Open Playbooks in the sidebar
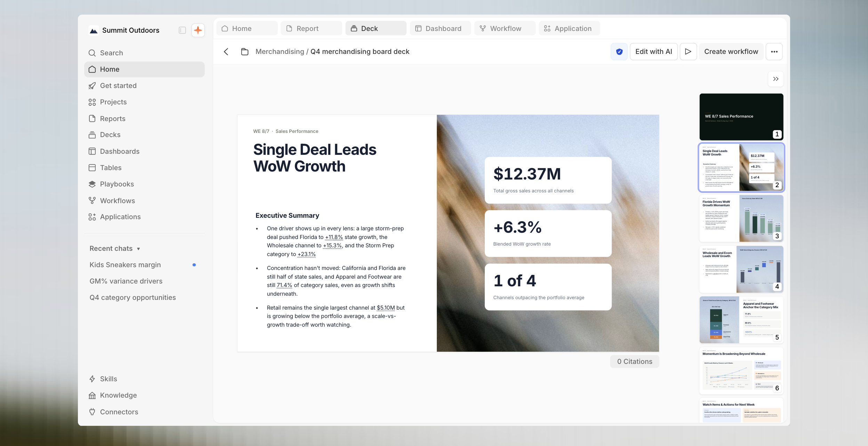 pyautogui.click(x=144, y=184)
